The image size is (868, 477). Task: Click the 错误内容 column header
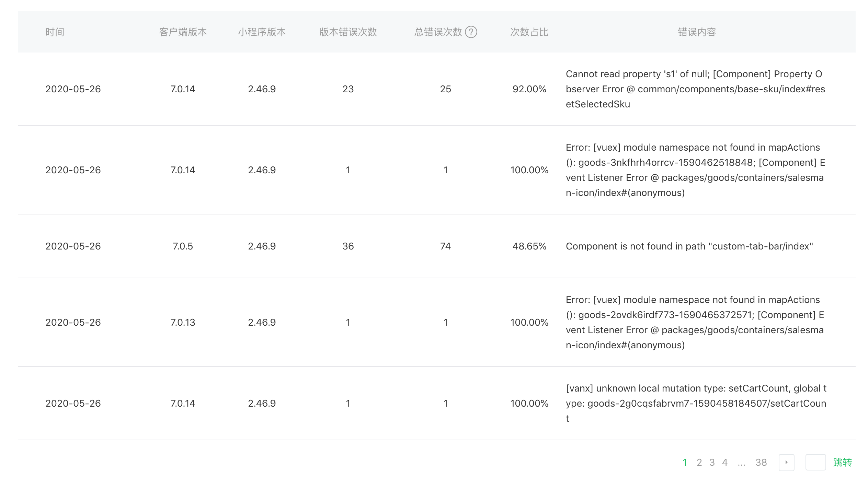pyautogui.click(x=697, y=32)
